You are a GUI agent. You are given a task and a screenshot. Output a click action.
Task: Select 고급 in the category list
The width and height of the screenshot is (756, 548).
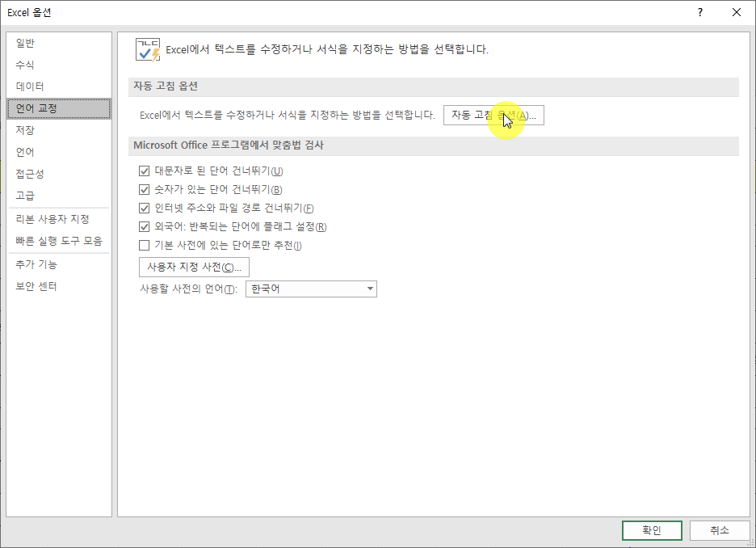pyautogui.click(x=59, y=196)
